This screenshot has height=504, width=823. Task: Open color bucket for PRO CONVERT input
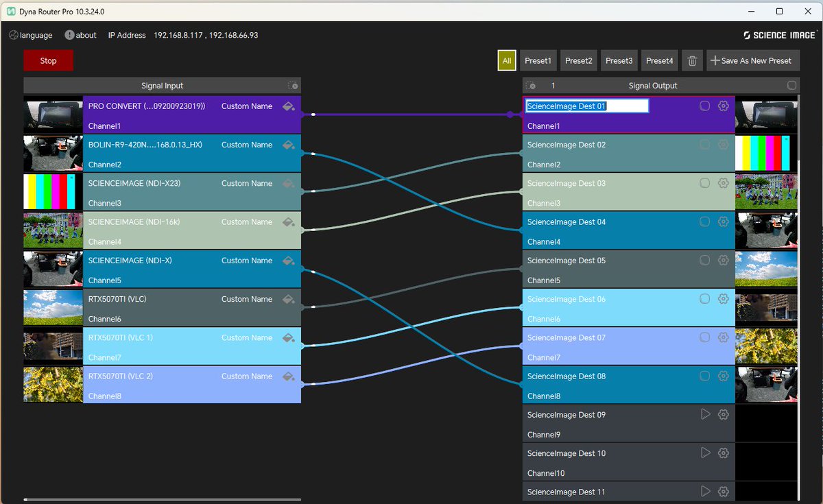click(289, 106)
